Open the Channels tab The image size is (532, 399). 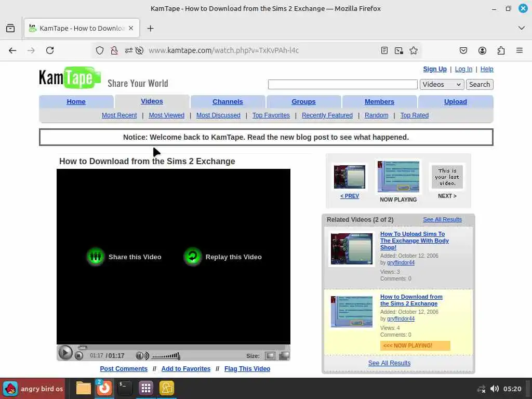point(228,102)
